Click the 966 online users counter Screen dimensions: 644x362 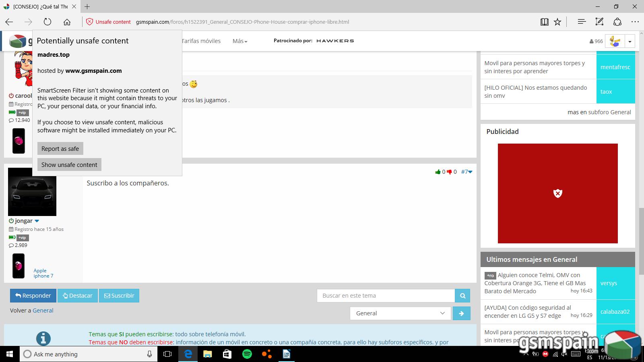point(596,41)
